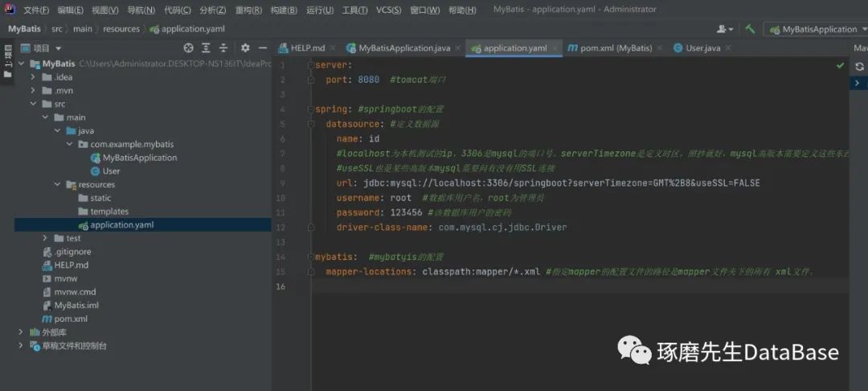
Task: Close the User.java tab
Action: 728,48
